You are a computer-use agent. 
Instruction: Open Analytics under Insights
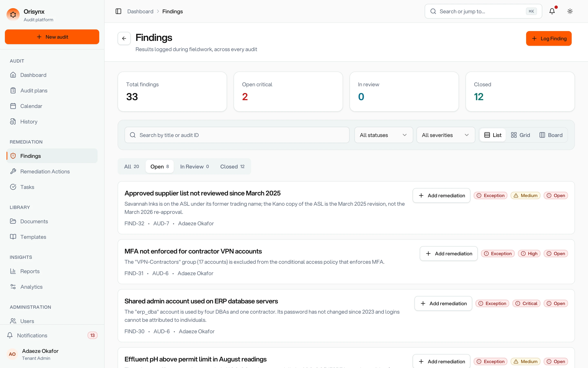(x=52, y=287)
